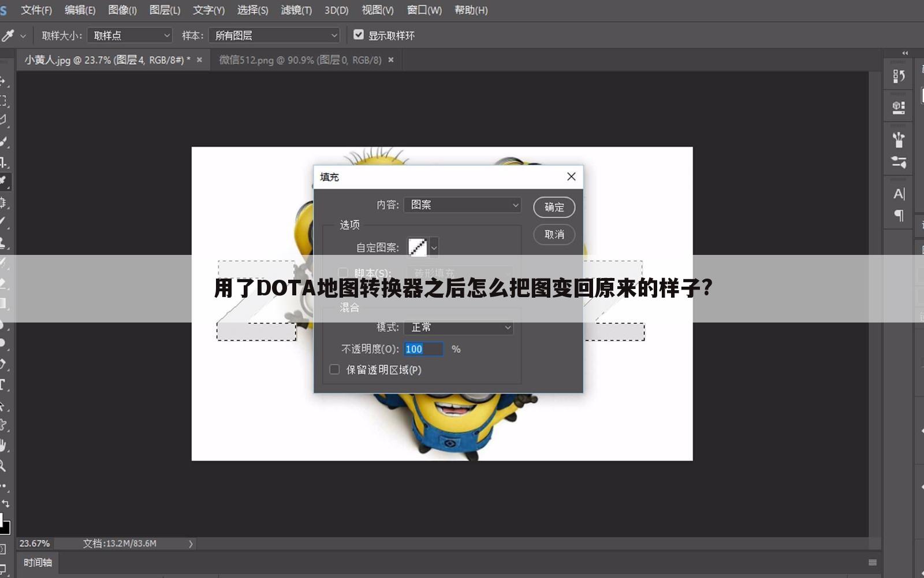Viewport: 924px width, 578px height.
Task: Open the 样本 所有图层 dropdown
Action: pos(274,36)
